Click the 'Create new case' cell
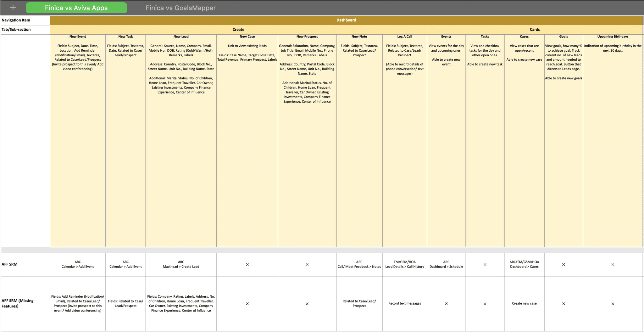Screen dimensions: 644x332 point(524,303)
